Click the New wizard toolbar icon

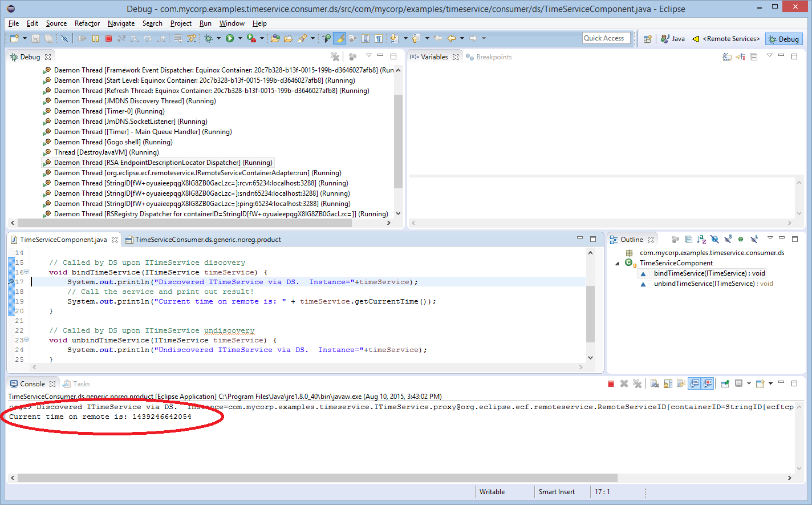tap(14, 38)
